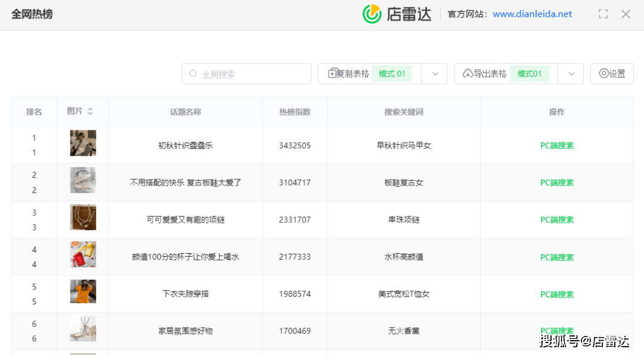This screenshot has height=355, width=644.
Task: Select the 模式 01 copy mode tag
Action: pyautogui.click(x=392, y=74)
